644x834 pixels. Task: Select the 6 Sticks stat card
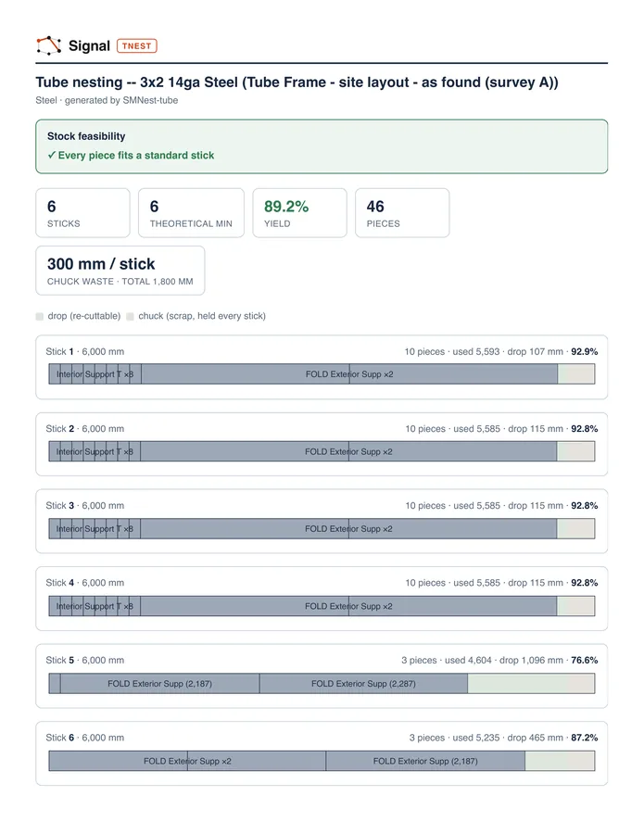click(82, 213)
